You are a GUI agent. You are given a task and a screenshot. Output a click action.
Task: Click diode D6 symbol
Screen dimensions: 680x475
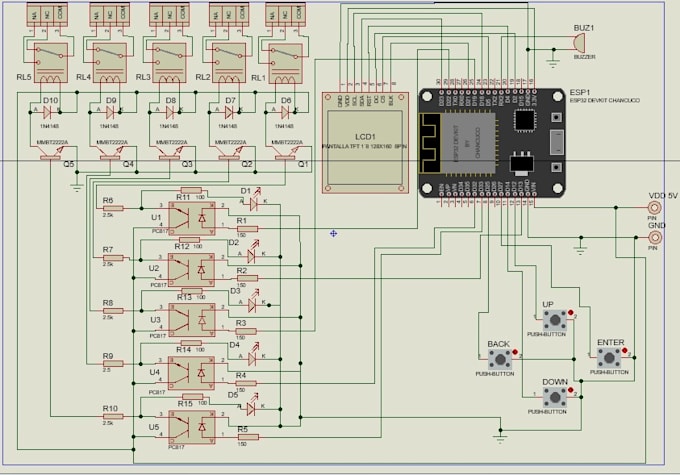pyautogui.click(x=285, y=113)
